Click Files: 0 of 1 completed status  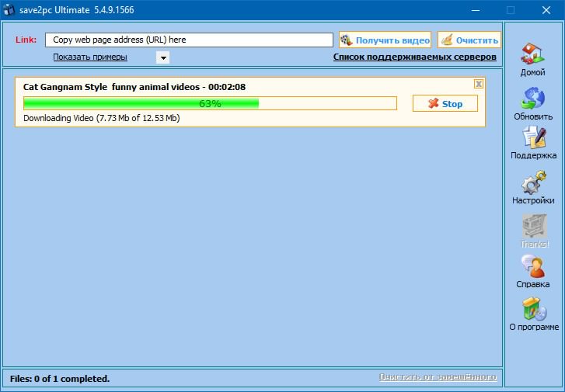60,379
